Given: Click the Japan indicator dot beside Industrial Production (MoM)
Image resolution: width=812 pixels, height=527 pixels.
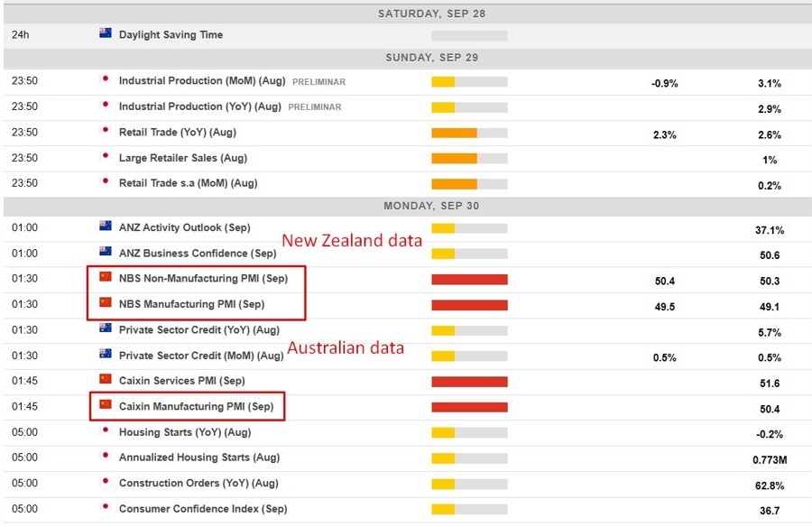Looking at the screenshot, I should click(106, 80).
